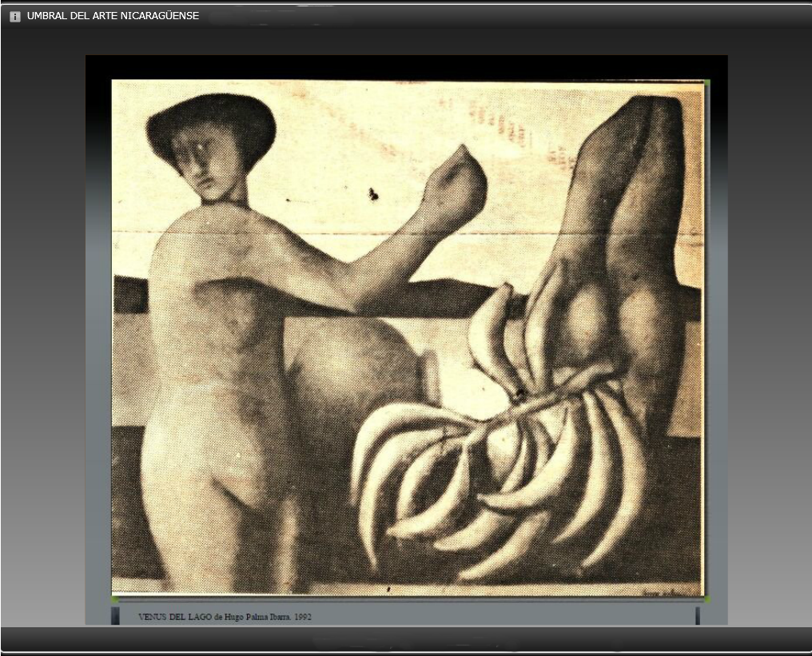Image resolution: width=812 pixels, height=656 pixels.
Task: Click the caption VENUS DEL LAGO de Hugo Palma Ibarra. 1992
Action: pyautogui.click(x=225, y=617)
